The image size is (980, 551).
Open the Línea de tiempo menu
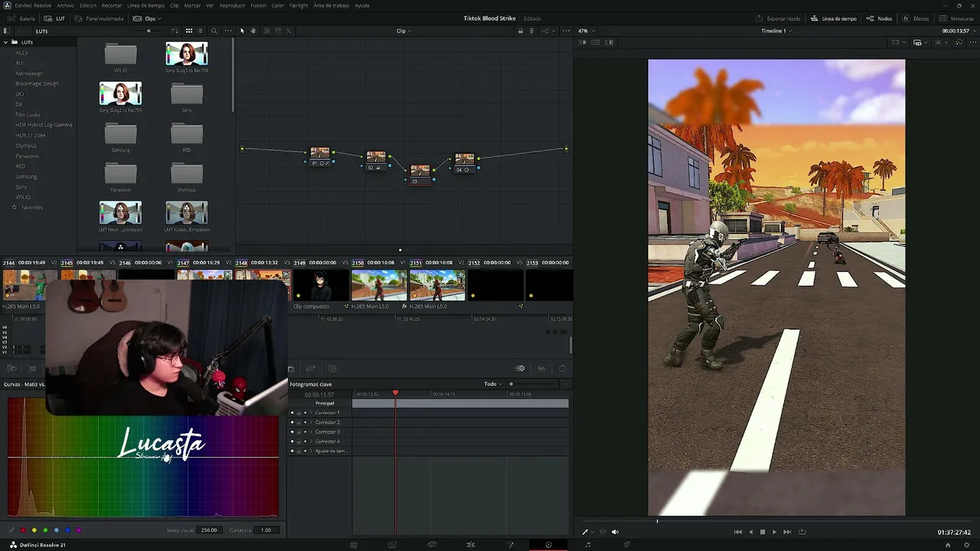(x=145, y=5)
